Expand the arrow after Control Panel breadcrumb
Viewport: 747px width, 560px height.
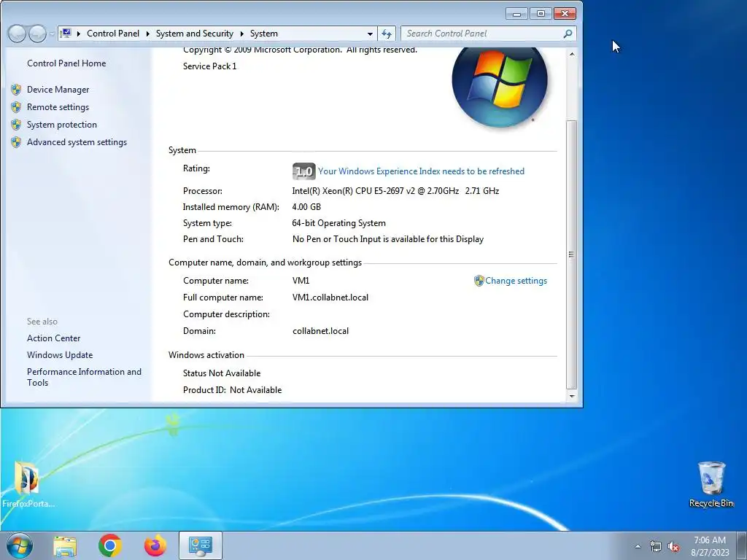[147, 34]
